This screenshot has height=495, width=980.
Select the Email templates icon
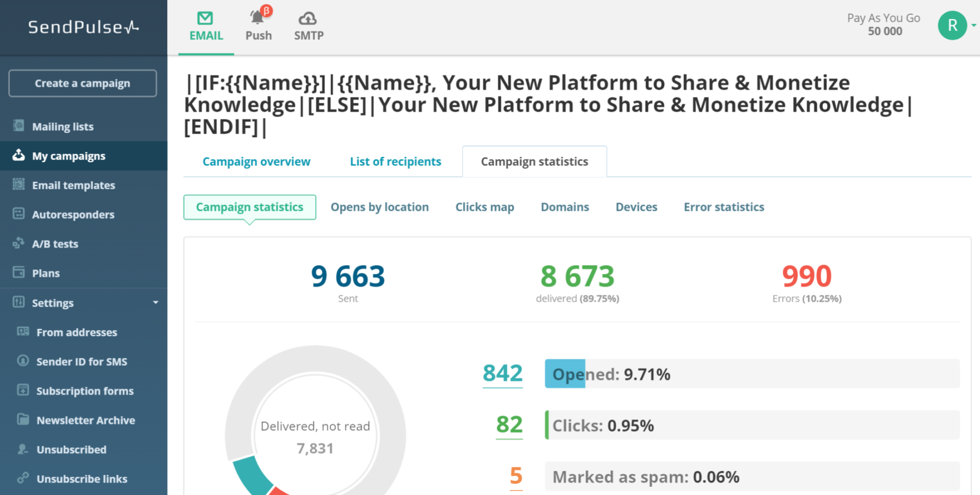click(18, 185)
